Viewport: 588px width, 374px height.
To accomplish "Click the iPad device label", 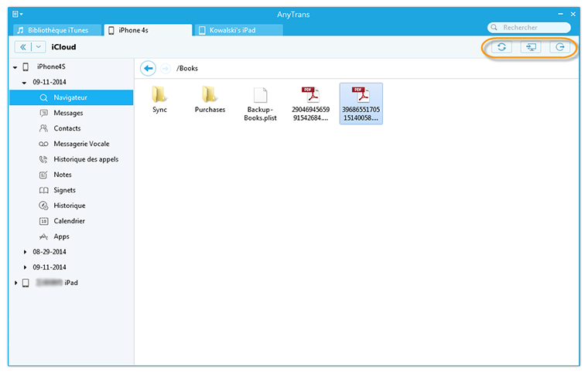I will [x=57, y=283].
